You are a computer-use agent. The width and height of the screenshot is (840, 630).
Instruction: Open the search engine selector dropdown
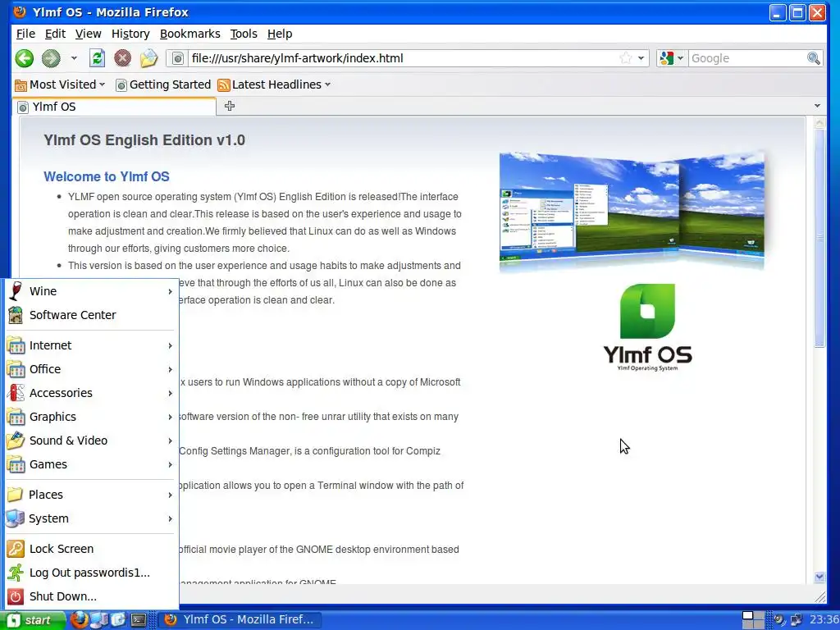pos(672,58)
